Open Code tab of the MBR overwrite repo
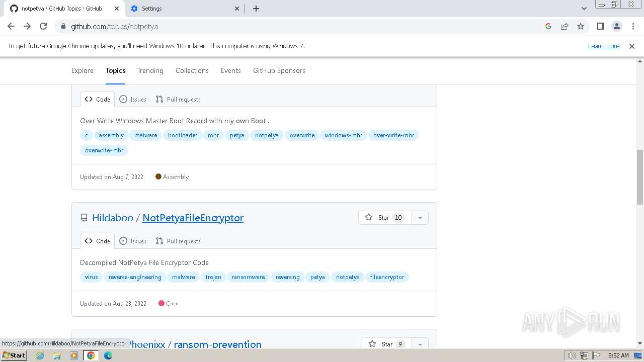The width and height of the screenshot is (644, 362). [97, 100]
